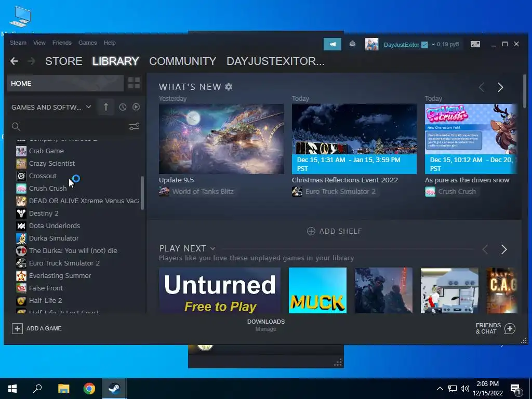
Task: Open the Unturned Free to Play tile
Action: (x=220, y=290)
